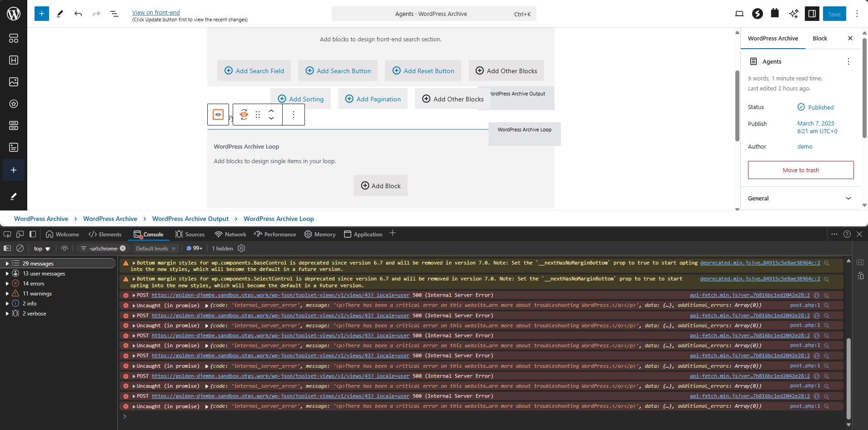
Task: Clear the console
Action: click(20, 248)
